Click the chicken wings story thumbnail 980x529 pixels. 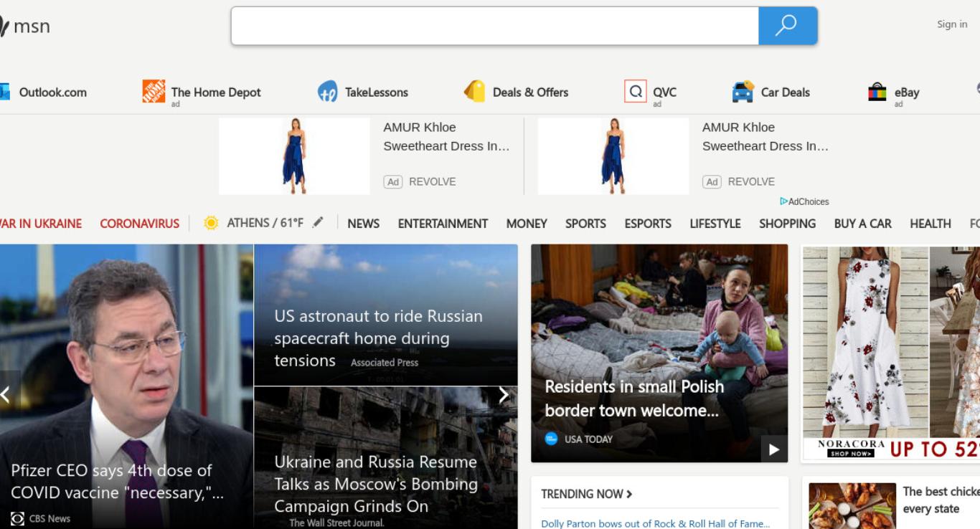852,506
